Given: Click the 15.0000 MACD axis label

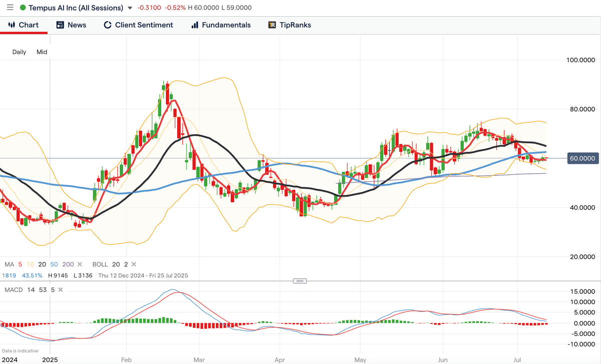Looking at the screenshot, I should tap(583, 291).
